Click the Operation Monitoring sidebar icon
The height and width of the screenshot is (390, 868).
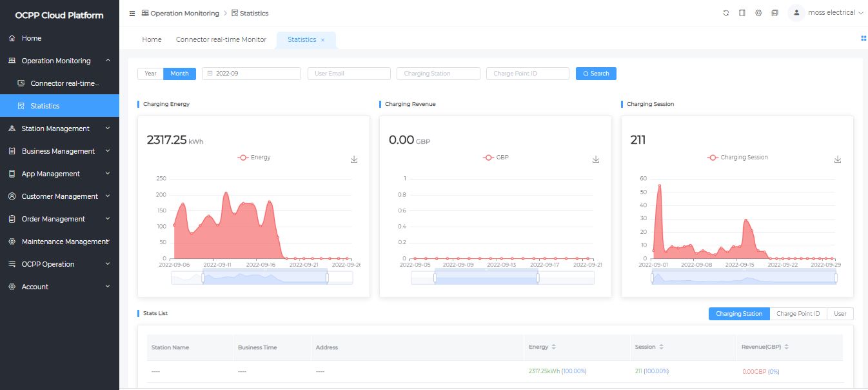[x=12, y=61]
